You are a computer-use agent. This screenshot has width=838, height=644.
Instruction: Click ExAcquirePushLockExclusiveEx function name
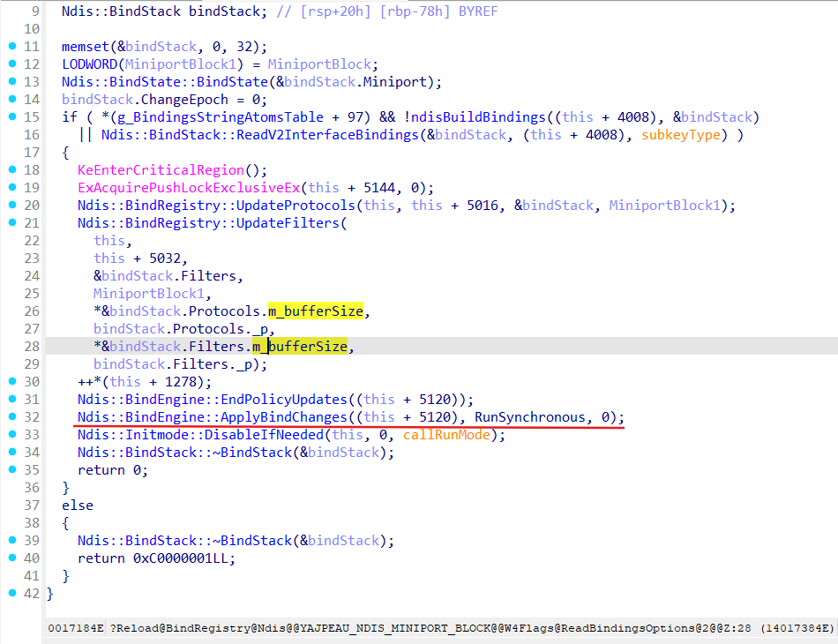[190, 188]
